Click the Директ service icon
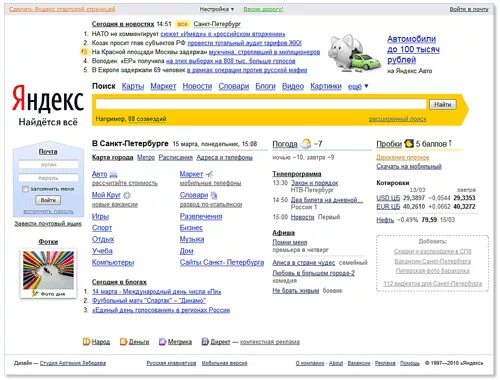Image resolution: width=500 pixels, height=380 pixels. click(205, 342)
